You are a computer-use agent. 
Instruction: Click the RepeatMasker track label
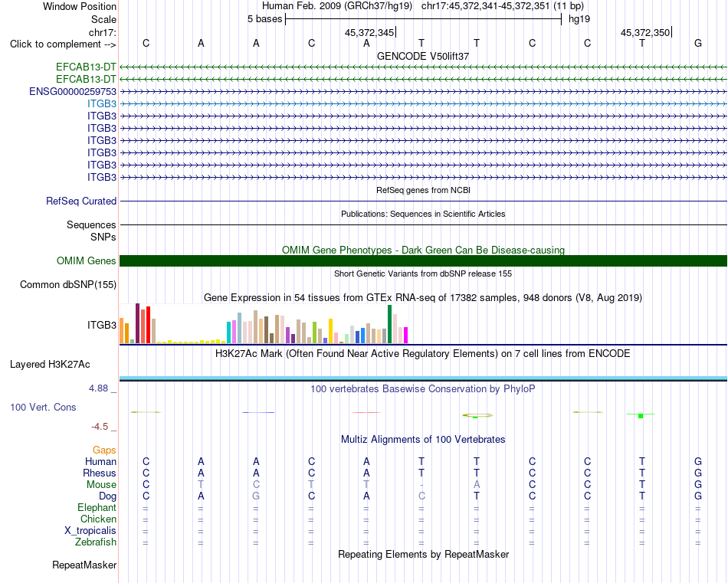[x=84, y=565]
